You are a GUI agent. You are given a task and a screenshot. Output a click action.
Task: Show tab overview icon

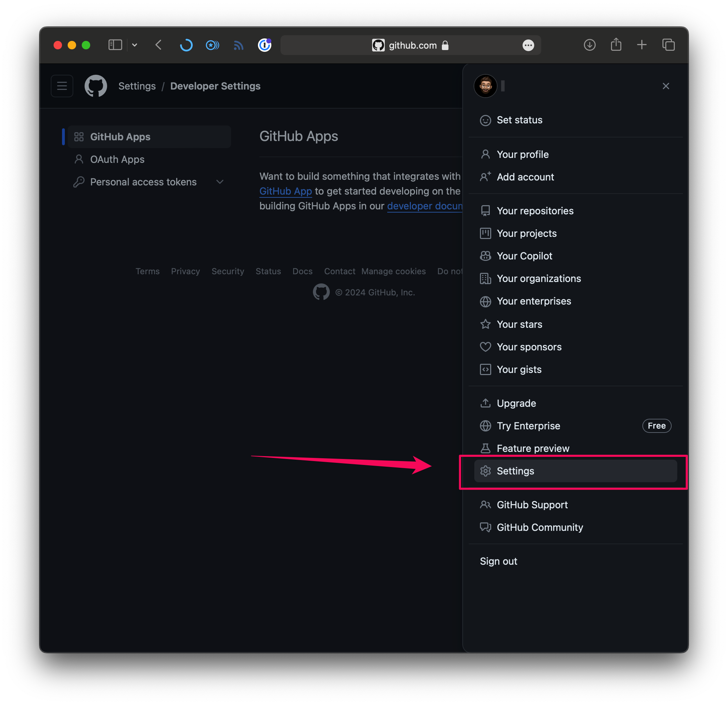(x=668, y=45)
